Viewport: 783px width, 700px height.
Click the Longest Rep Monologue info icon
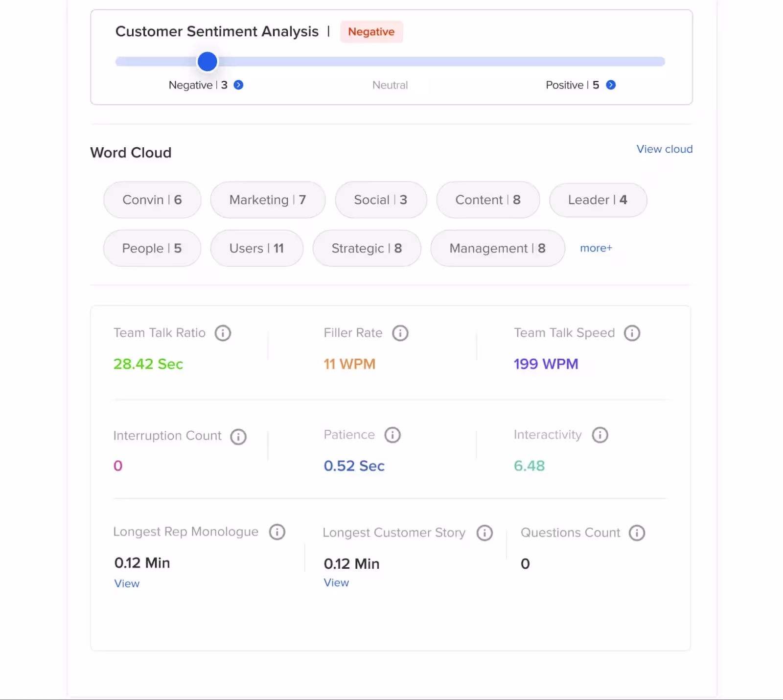276,533
